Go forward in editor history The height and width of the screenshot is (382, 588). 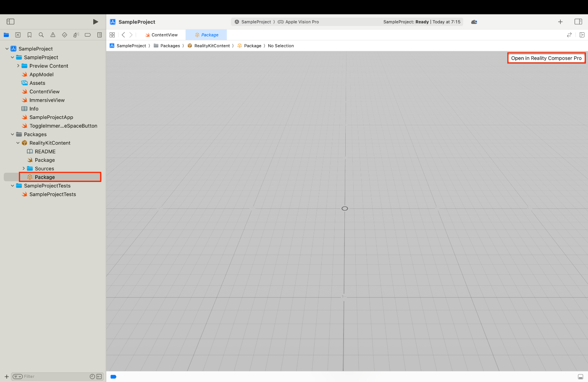pos(131,35)
